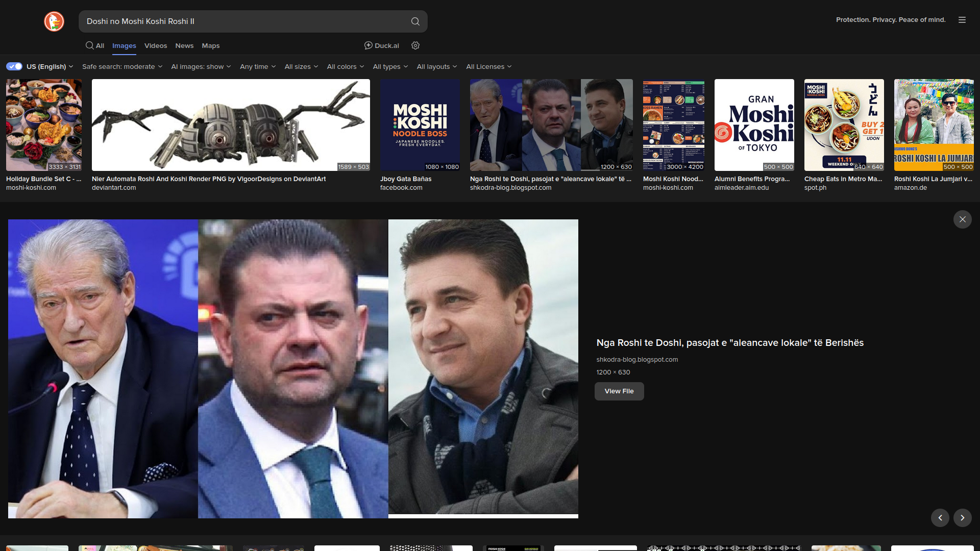The width and height of the screenshot is (980, 551).
Task: Open the Any time filter
Action: tap(257, 66)
